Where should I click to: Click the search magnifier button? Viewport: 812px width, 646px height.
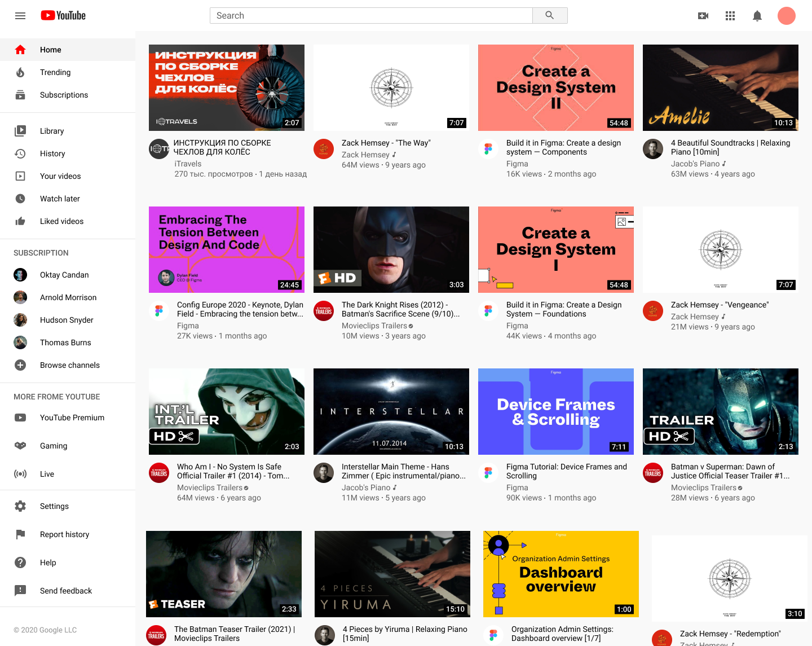pos(550,16)
